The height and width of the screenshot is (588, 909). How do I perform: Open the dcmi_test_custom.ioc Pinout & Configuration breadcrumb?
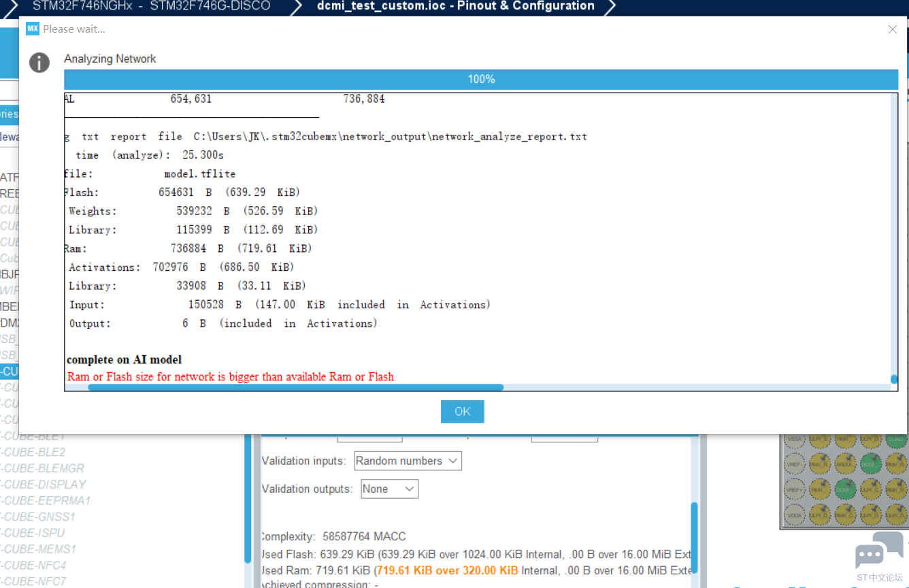455,6
